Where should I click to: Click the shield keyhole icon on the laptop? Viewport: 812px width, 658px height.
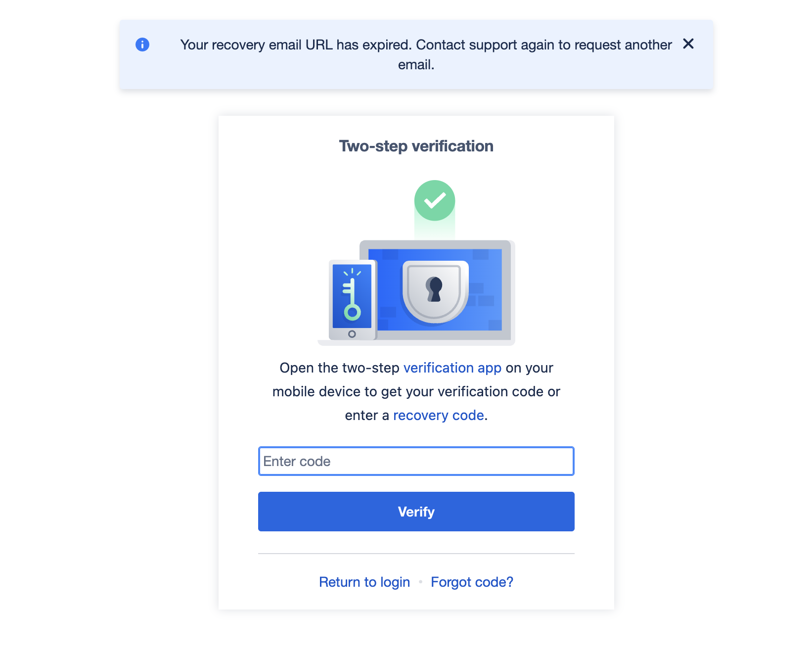435,292
